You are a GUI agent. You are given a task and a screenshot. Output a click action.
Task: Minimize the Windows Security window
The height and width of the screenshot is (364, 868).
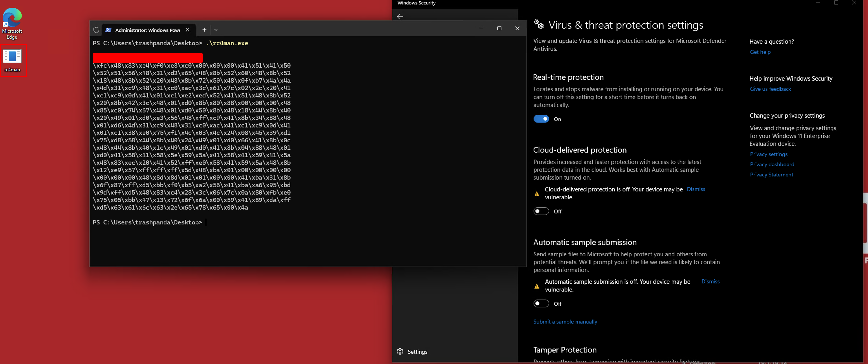click(x=818, y=3)
